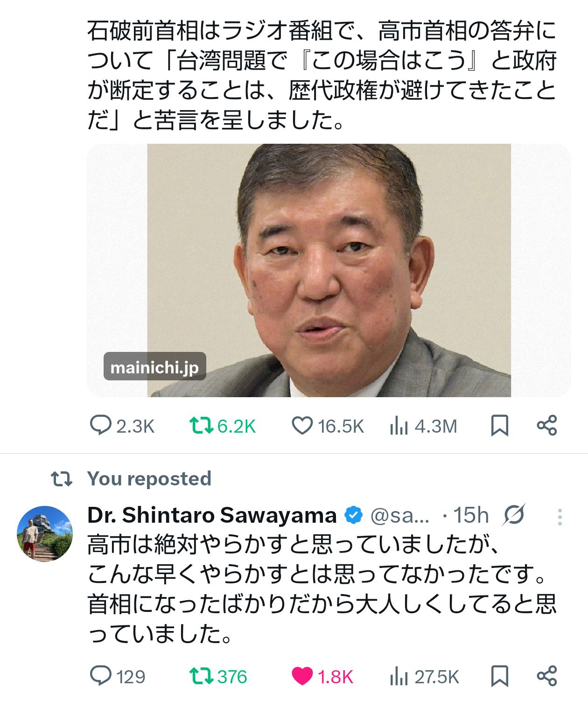Open the mainichi.jp article image

(329, 271)
